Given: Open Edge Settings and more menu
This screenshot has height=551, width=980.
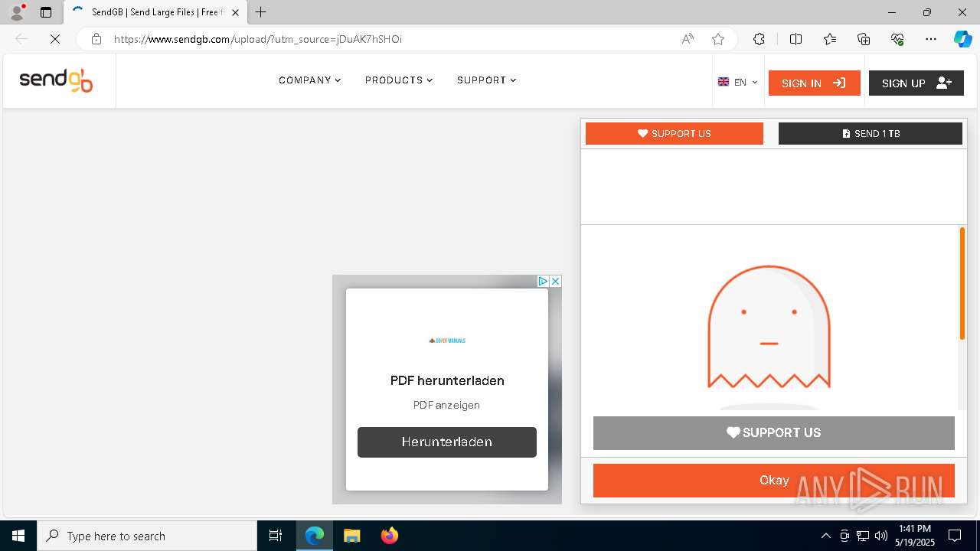Looking at the screenshot, I should click(931, 39).
